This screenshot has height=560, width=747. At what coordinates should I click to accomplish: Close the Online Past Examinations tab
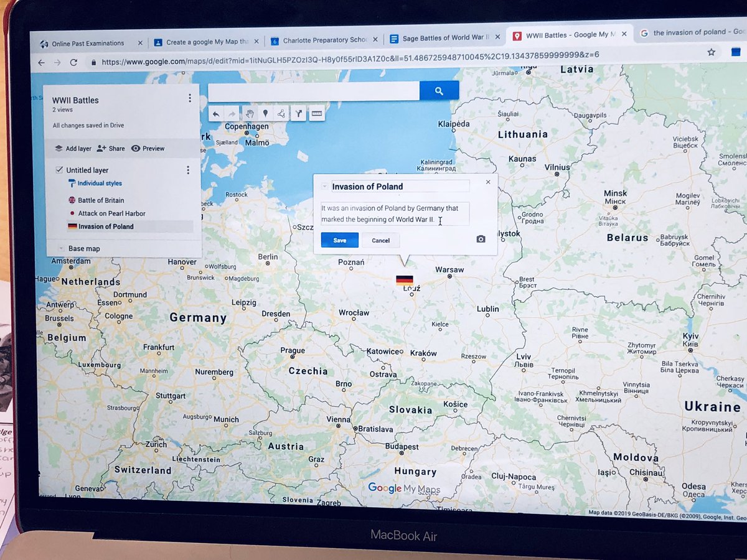pyautogui.click(x=140, y=43)
